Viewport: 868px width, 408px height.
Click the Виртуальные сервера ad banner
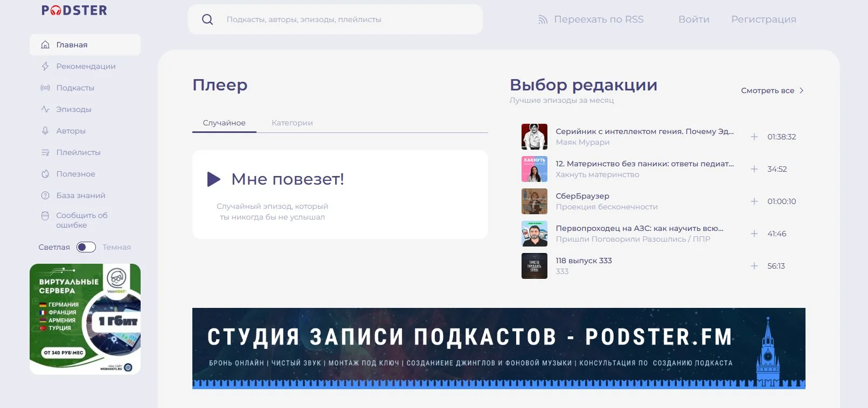point(85,319)
